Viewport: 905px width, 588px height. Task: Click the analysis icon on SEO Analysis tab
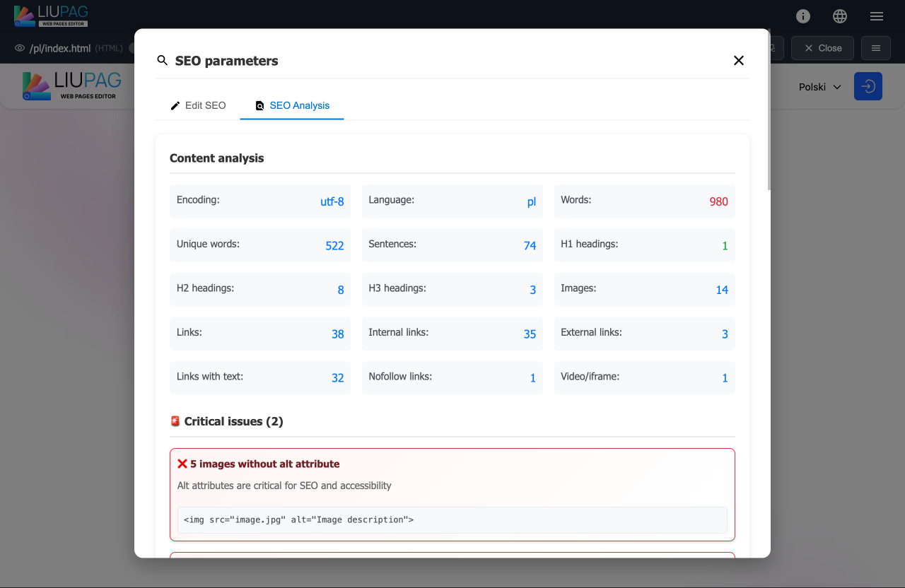pos(259,105)
